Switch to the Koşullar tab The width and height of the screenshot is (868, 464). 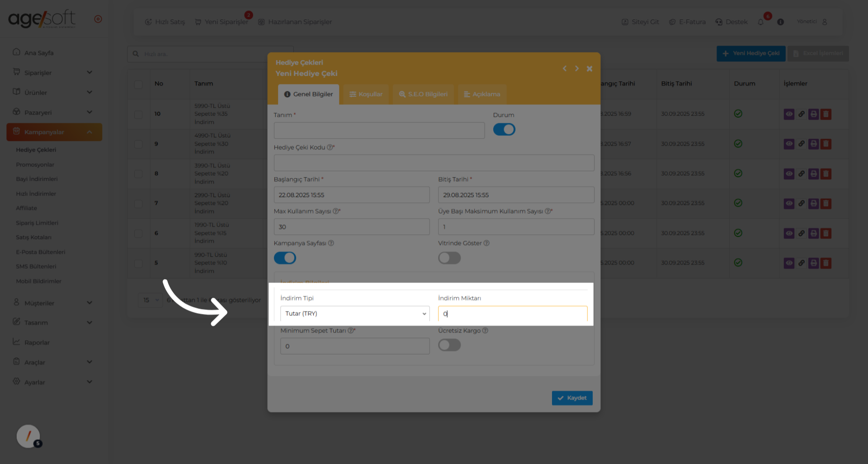pos(366,94)
